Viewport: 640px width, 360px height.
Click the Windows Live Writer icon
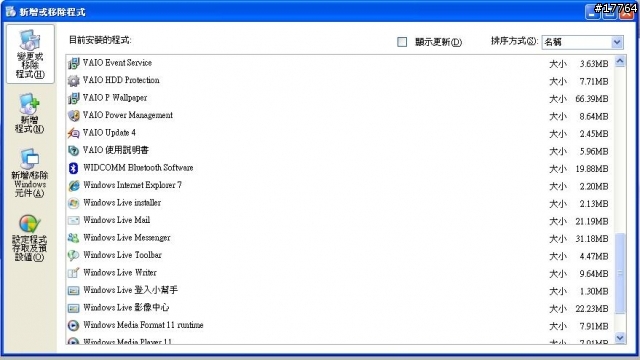tap(73, 273)
